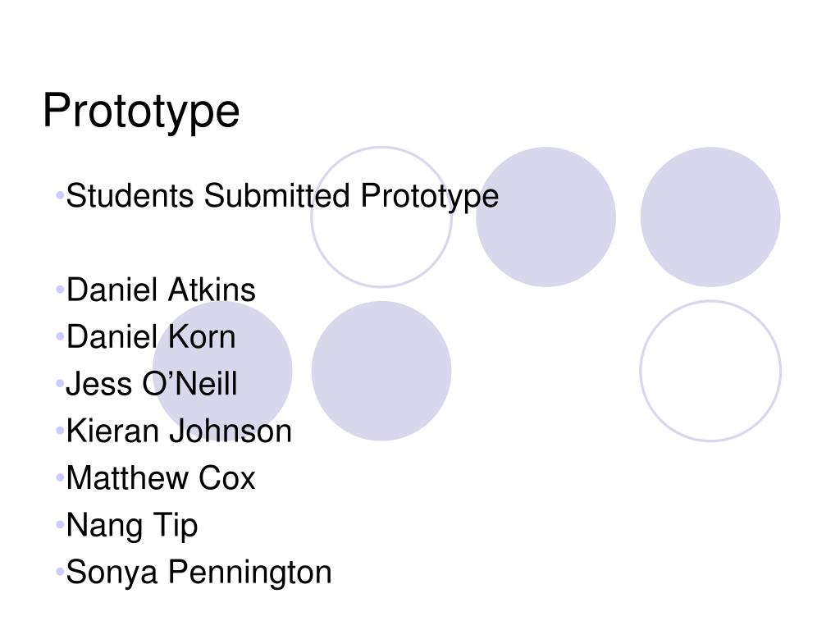Click the outlined circle behind Submitted Prototype text
840x630 pixels.
381,217
